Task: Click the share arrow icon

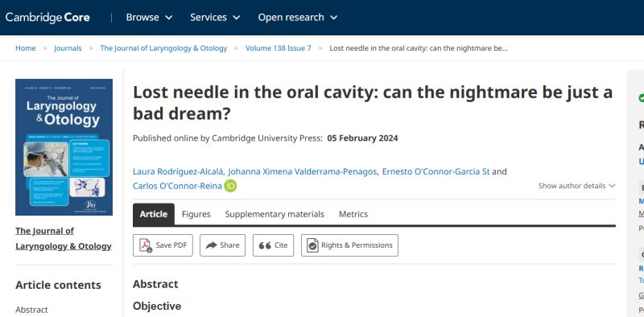Action: [x=211, y=245]
